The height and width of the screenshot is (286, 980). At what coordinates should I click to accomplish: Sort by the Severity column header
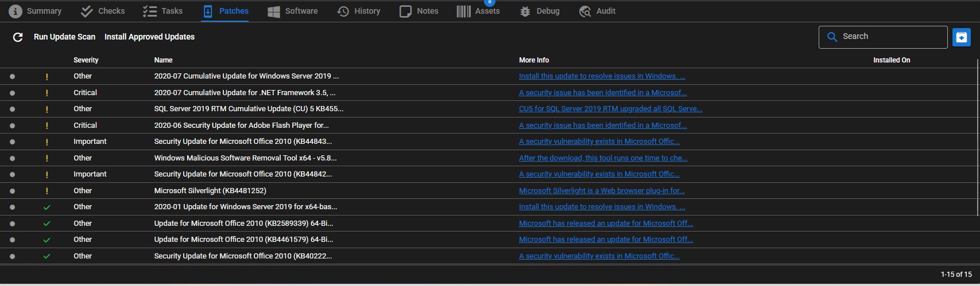pos(86,60)
